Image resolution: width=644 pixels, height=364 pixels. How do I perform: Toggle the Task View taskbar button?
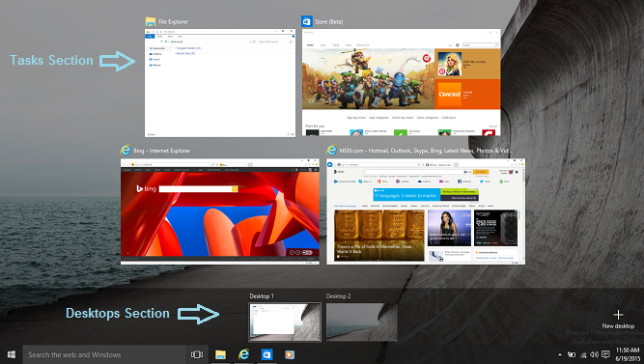click(x=197, y=354)
